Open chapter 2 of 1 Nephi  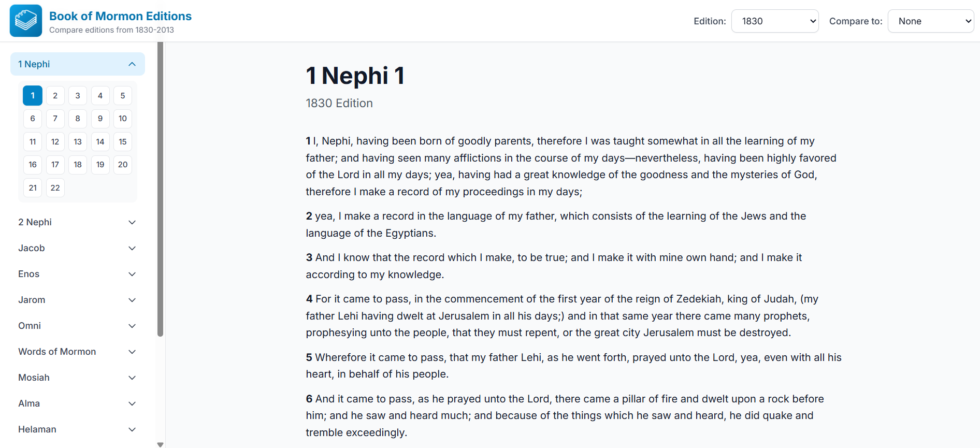click(55, 95)
